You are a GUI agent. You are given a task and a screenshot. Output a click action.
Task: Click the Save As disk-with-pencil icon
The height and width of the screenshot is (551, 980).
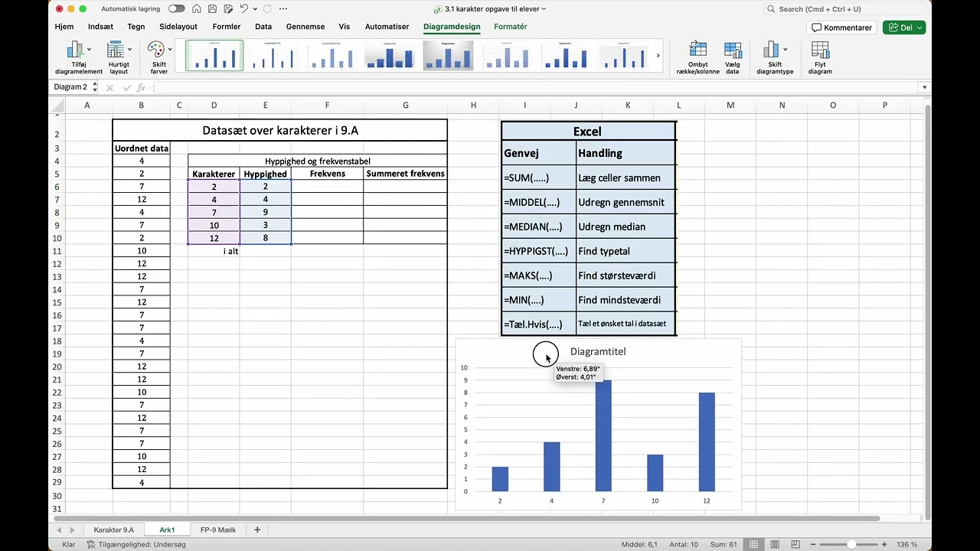click(x=227, y=9)
